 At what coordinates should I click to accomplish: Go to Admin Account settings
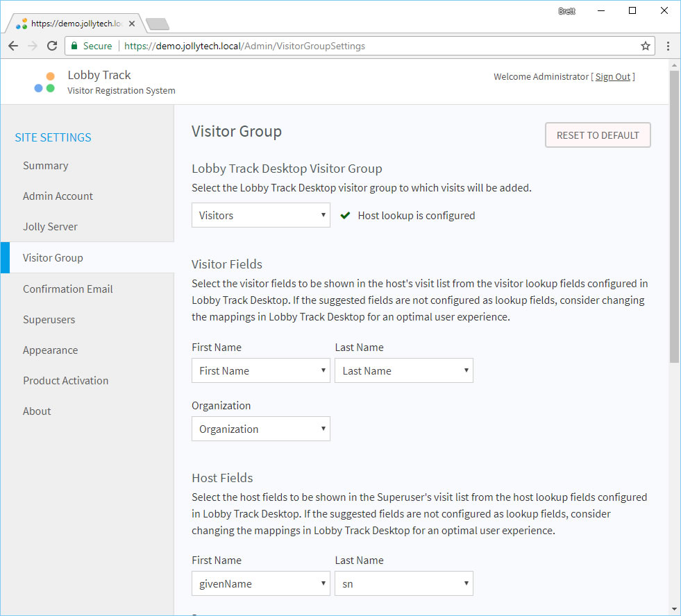click(58, 196)
